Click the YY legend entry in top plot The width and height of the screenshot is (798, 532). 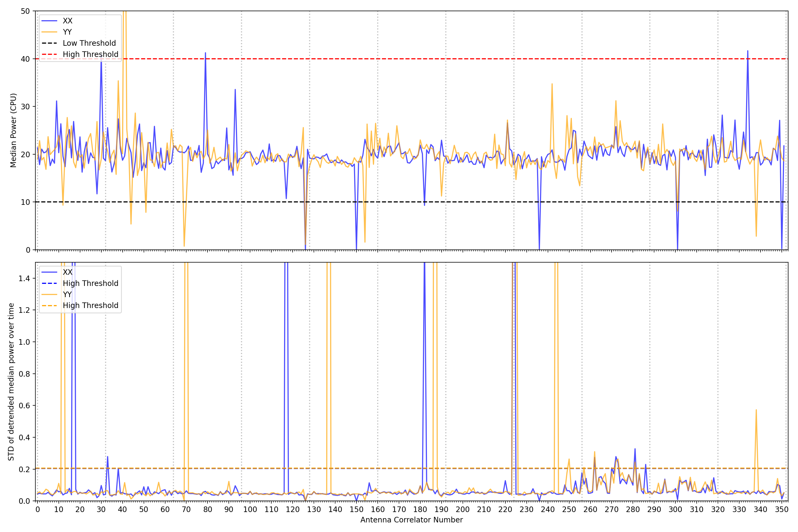click(x=67, y=32)
